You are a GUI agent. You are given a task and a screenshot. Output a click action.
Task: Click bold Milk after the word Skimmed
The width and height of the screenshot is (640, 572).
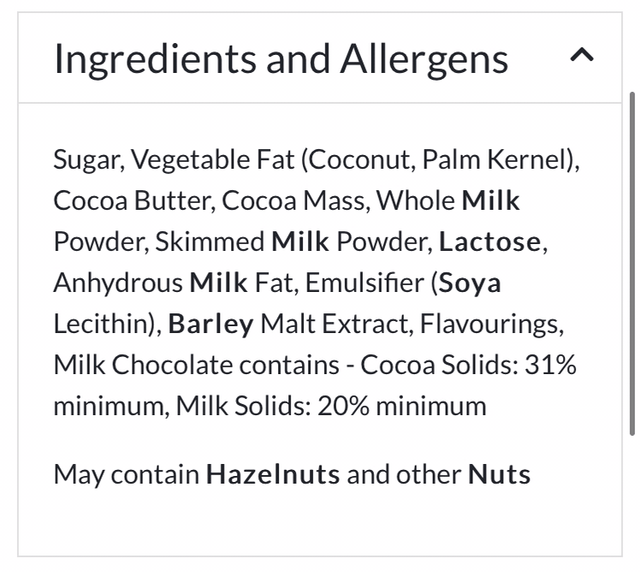301,242
